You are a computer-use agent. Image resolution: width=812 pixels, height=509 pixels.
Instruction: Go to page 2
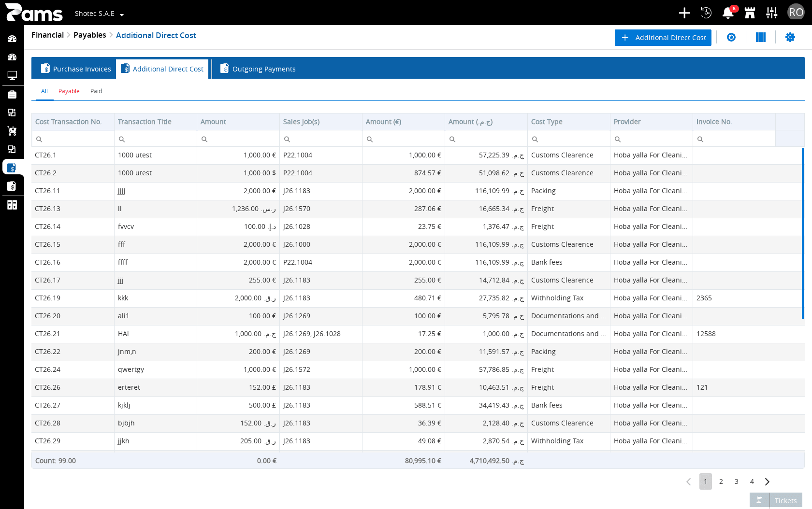[x=721, y=481]
